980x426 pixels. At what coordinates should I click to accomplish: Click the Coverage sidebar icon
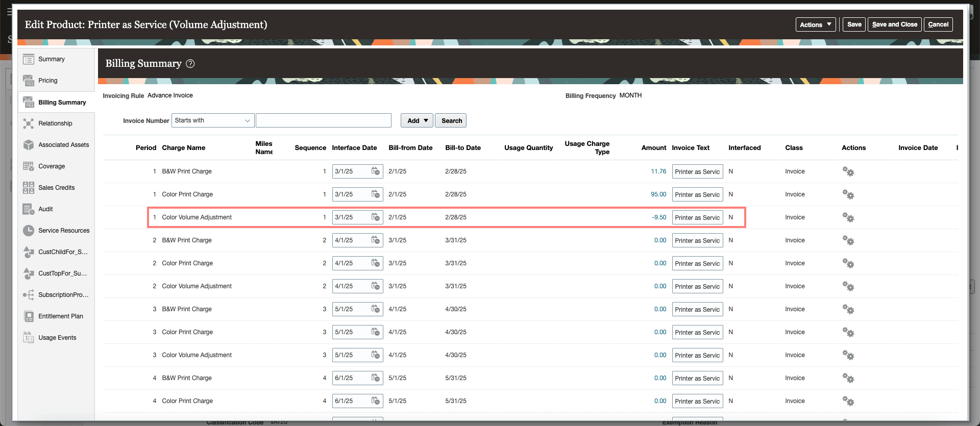[29, 166]
